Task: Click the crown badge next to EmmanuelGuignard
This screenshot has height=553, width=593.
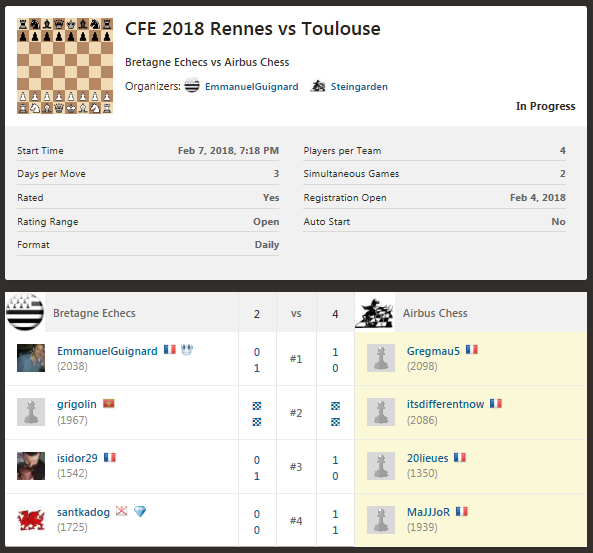Action: [x=187, y=350]
